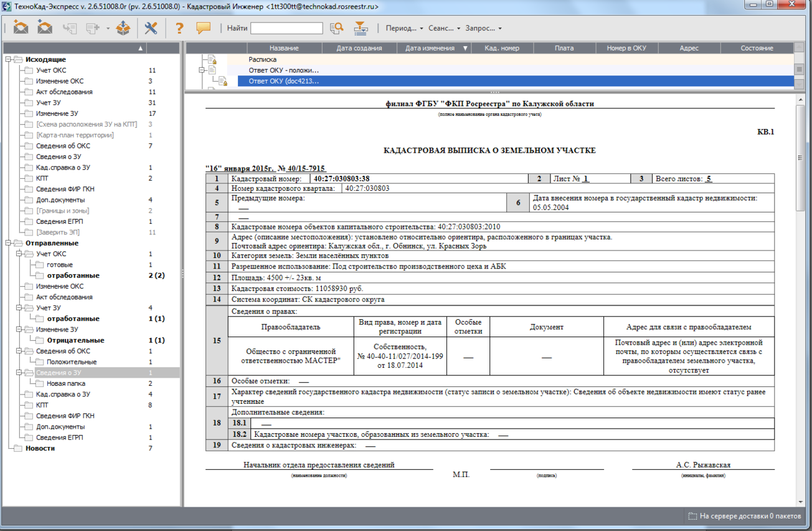This screenshot has height=531, width=812.
Task: Click the package icon in the status bar
Action: pyautogui.click(x=692, y=516)
